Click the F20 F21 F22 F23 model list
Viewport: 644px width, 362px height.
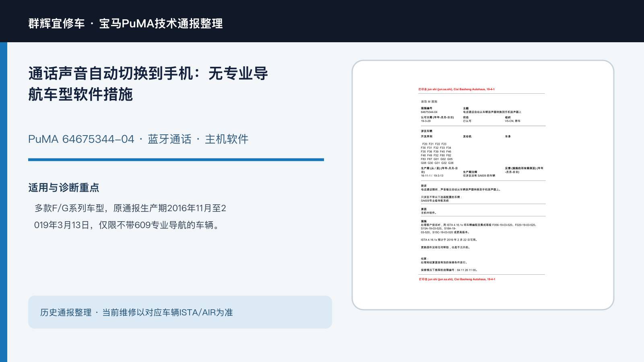(x=434, y=144)
